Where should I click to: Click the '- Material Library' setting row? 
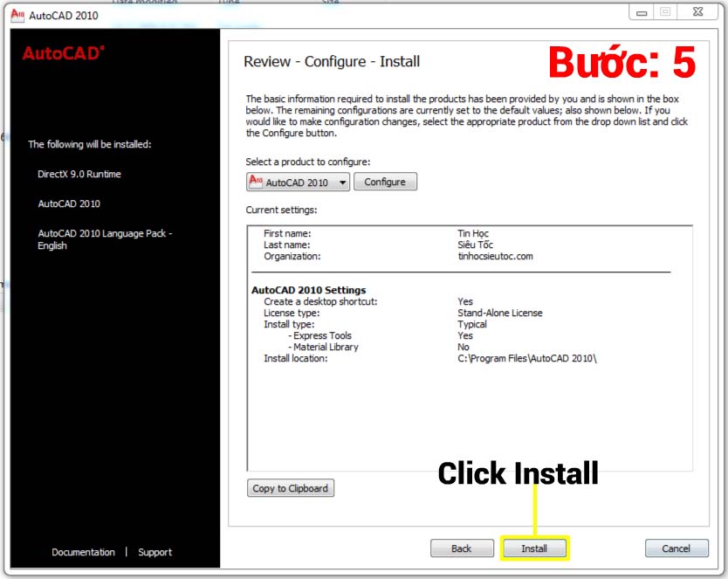click(x=323, y=347)
